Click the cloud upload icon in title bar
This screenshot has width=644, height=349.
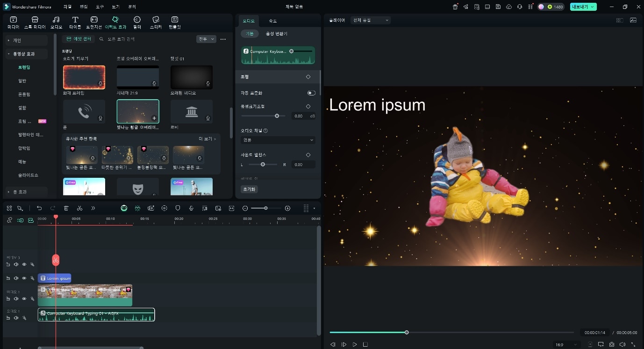[x=509, y=7]
